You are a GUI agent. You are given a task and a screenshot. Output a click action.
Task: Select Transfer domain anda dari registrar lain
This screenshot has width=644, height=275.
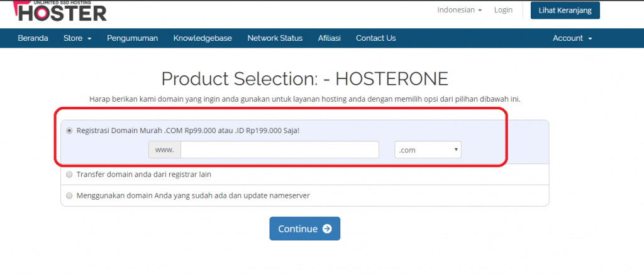tap(69, 175)
